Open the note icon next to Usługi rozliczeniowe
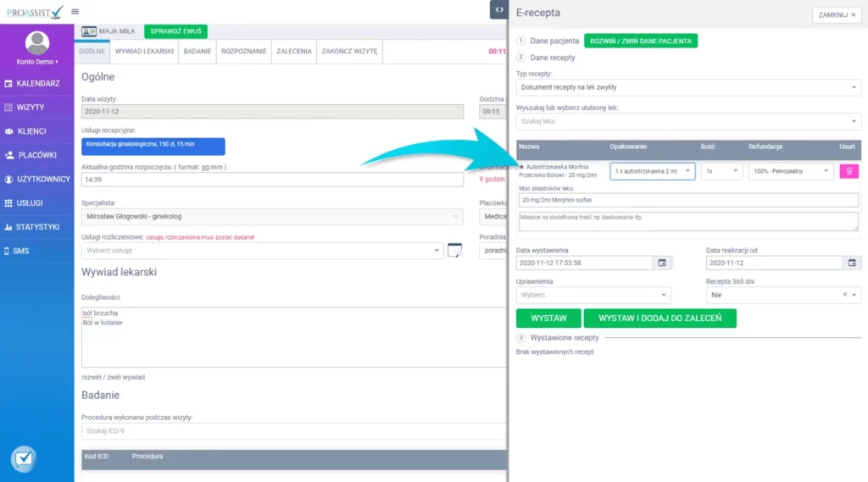 tap(455, 250)
